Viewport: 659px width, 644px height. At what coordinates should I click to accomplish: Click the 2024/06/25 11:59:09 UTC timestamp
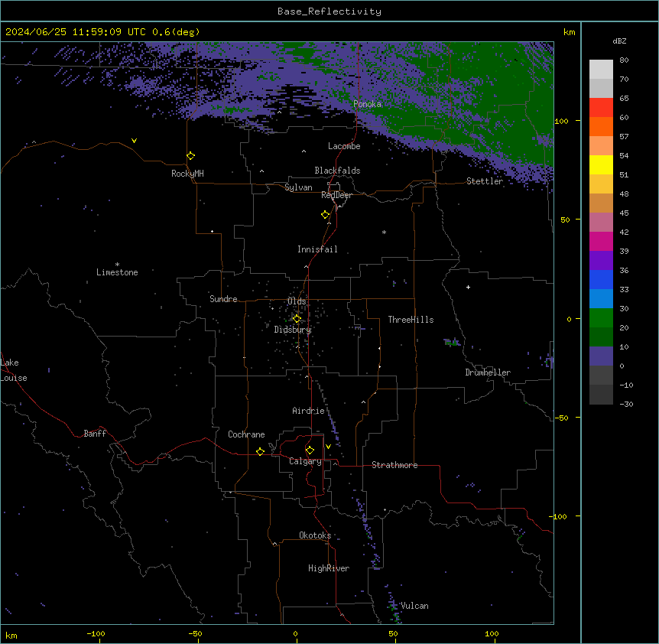coord(75,32)
